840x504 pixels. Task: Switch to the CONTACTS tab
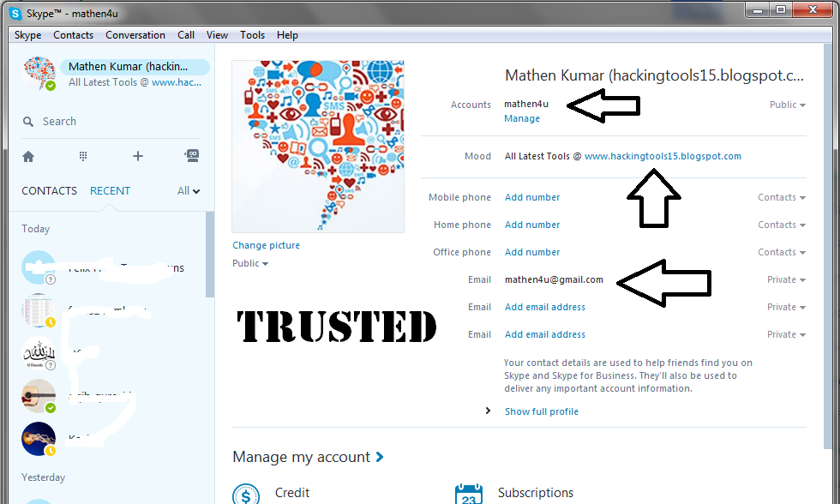point(50,190)
